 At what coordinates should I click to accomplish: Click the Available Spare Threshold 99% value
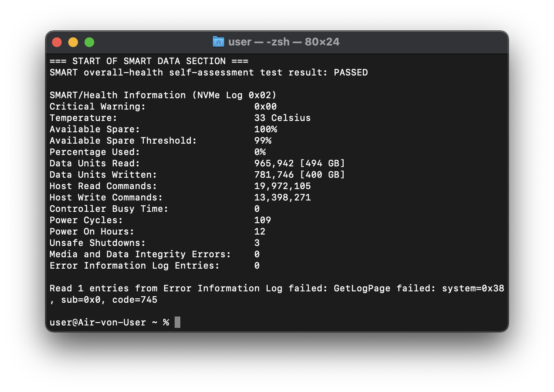[x=263, y=141]
